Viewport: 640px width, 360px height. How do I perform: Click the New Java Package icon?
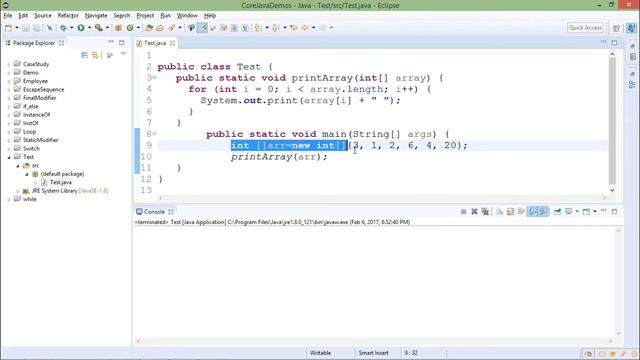coord(118,28)
